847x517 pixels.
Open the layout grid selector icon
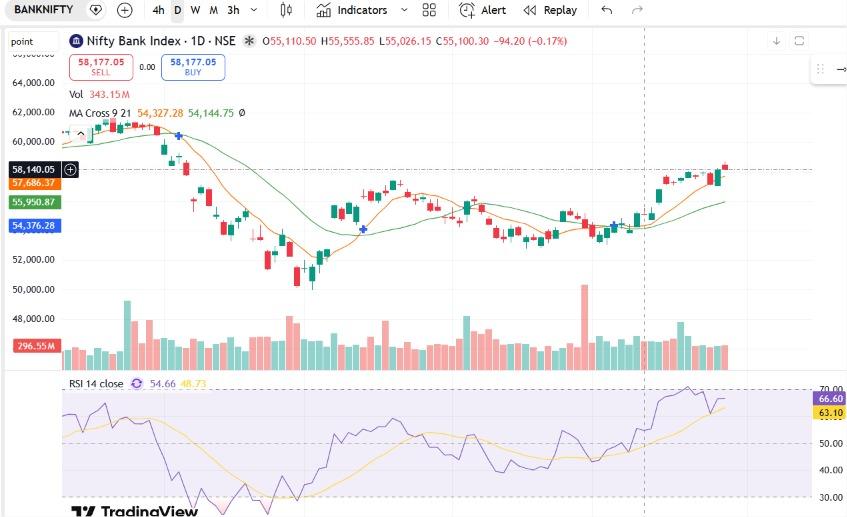coord(429,10)
